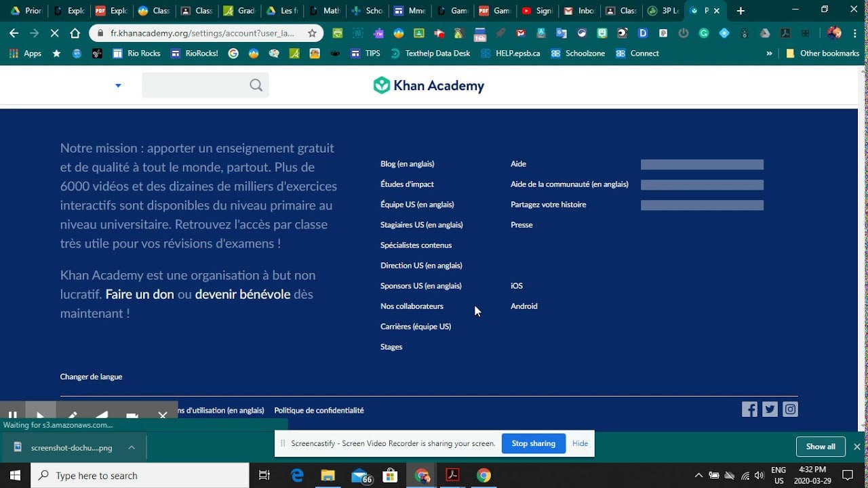868x488 pixels.
Task: Close the Screencastify drawing toolbar
Action: point(163,415)
